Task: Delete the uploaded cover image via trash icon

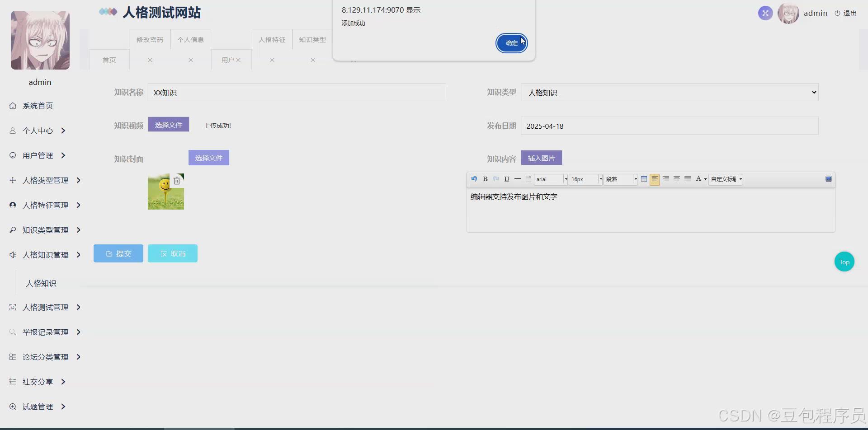Action: tap(177, 180)
